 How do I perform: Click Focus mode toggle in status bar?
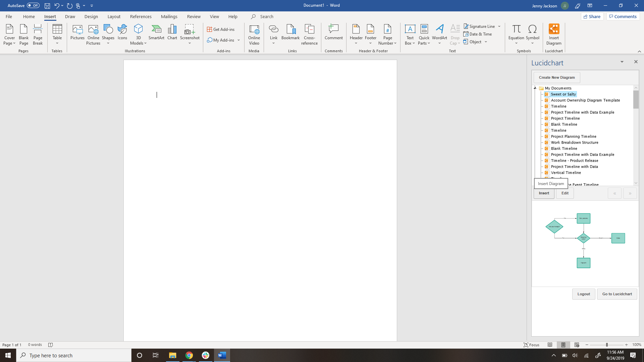point(531,345)
